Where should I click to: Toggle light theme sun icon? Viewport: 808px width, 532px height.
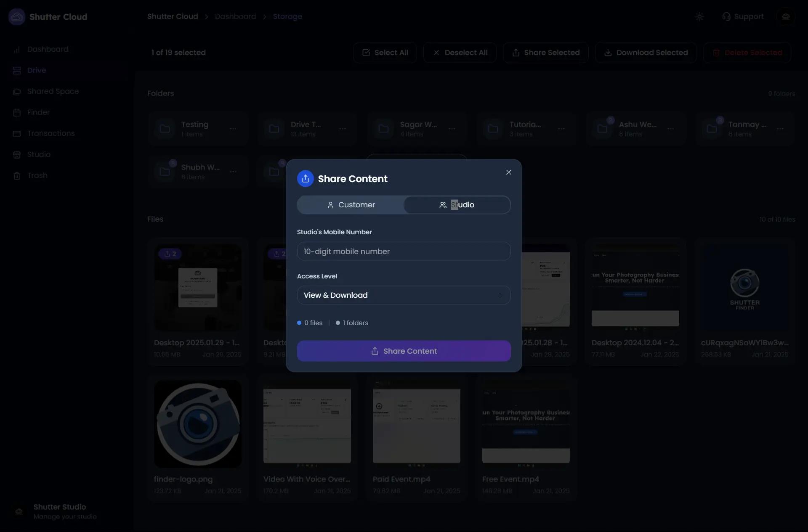click(x=699, y=17)
